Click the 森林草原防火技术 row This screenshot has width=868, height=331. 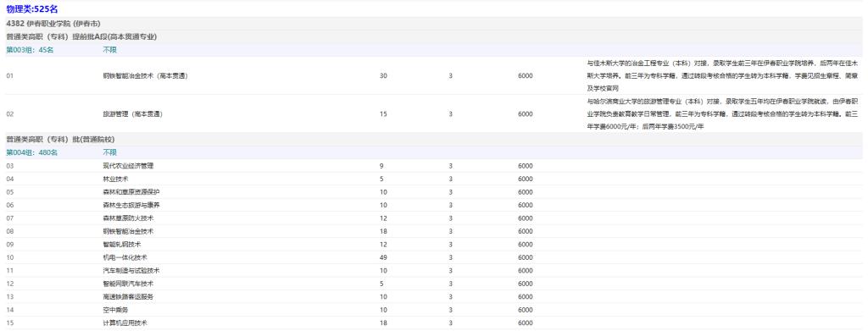[434, 218]
